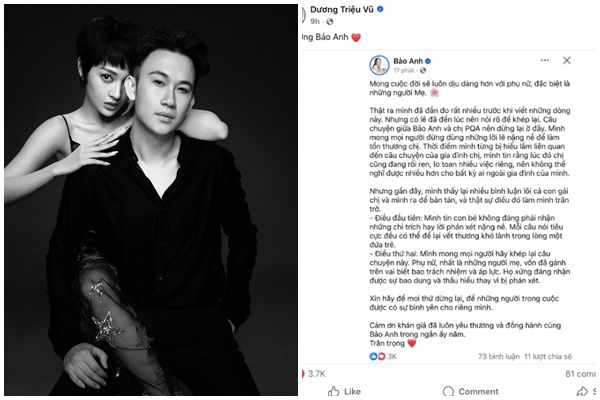Click Bảo Anh's profile avatar
The height and width of the screenshot is (400, 600).
(379, 65)
